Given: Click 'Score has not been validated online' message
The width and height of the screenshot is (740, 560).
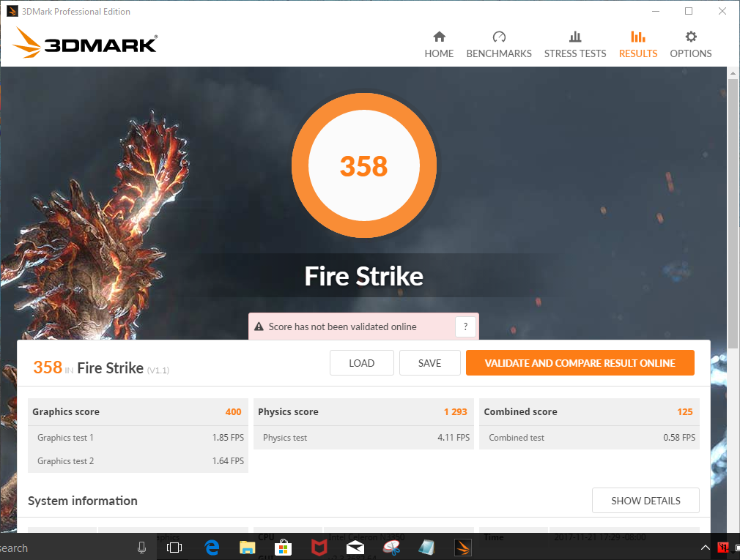Looking at the screenshot, I should pyautogui.click(x=343, y=326).
